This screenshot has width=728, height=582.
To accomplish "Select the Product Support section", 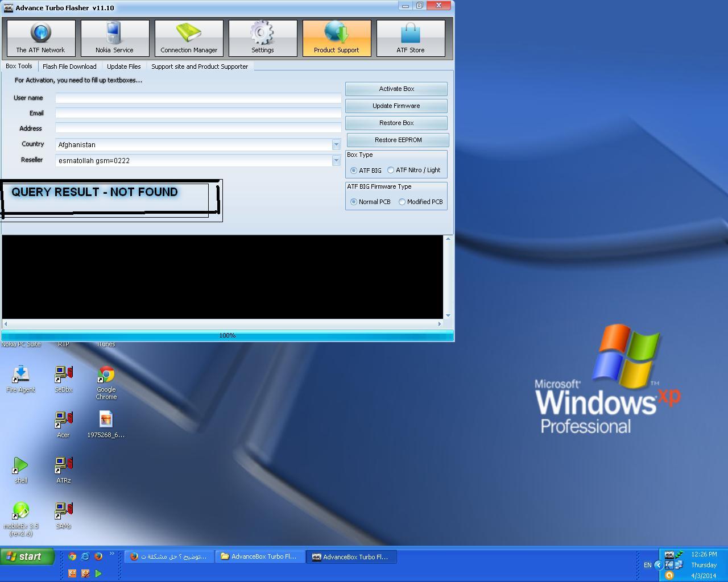I will tap(337, 38).
